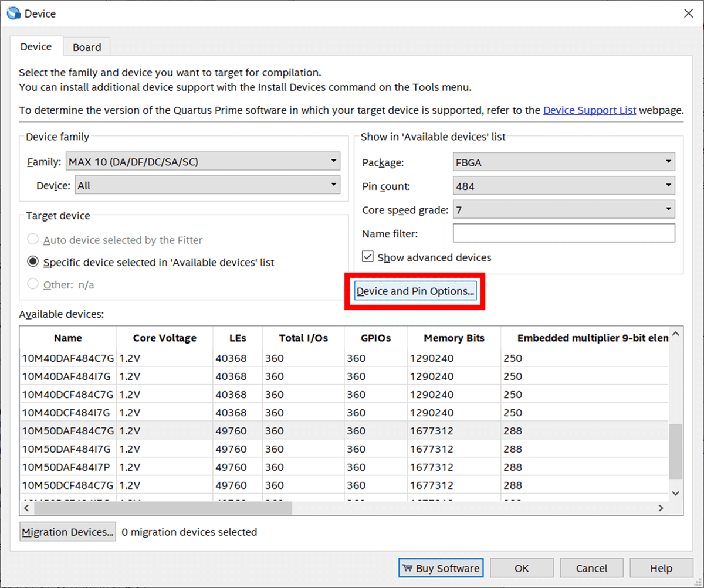Click the Buy Software button
This screenshot has width=704, height=588.
[x=441, y=568]
